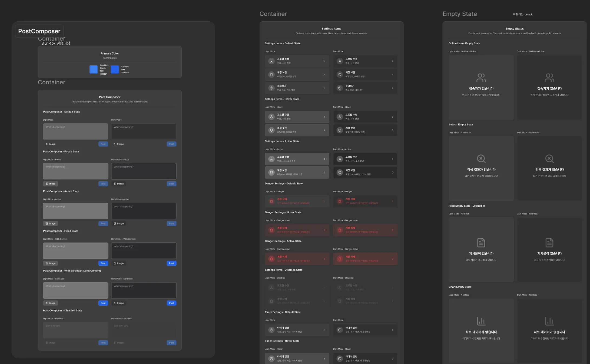Image resolution: width=590 pixels, height=364 pixels.
Task: Select the #2563EB Content 600 blue swatch
Action: 115,70
